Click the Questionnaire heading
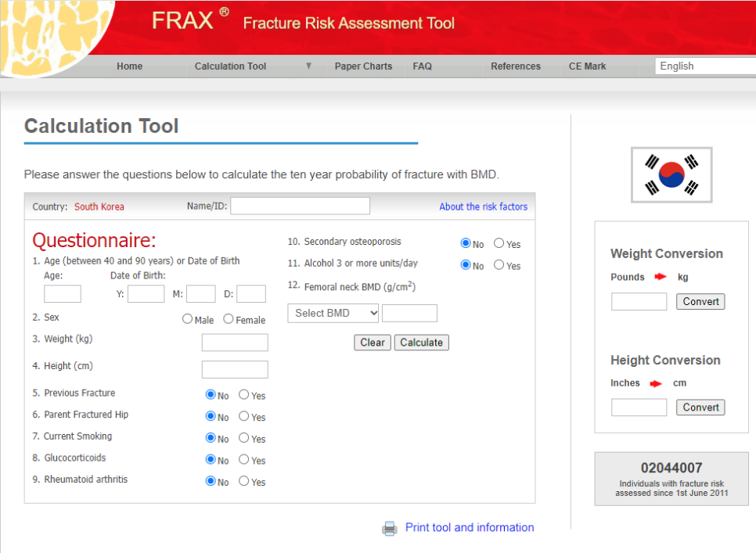The height and width of the screenshot is (553, 756). click(x=94, y=240)
